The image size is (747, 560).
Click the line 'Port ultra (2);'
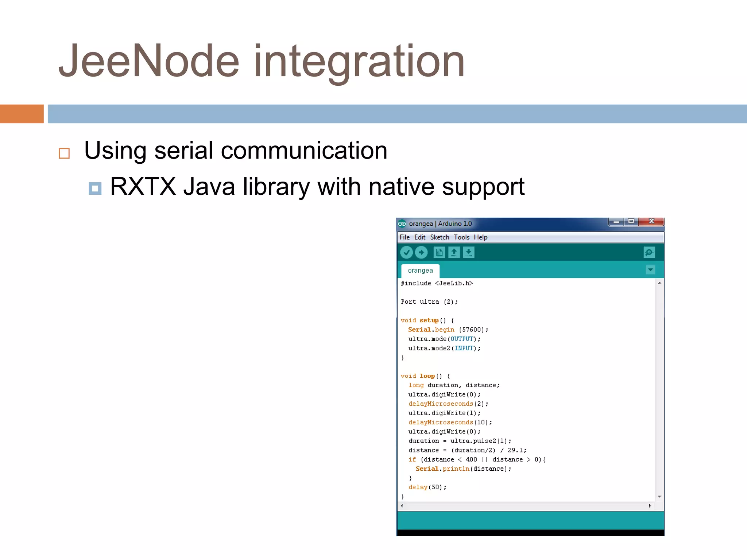coord(429,302)
